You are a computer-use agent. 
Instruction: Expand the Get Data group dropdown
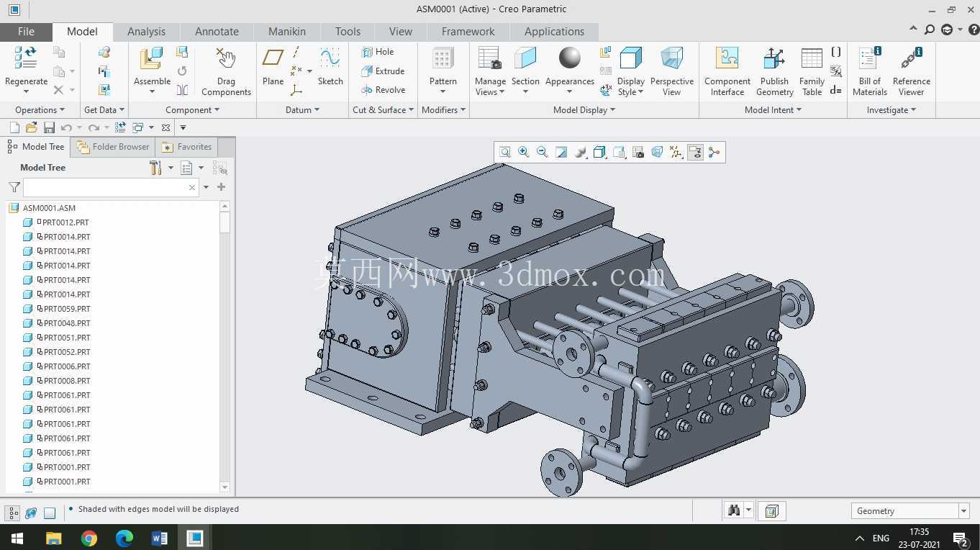[x=104, y=110]
